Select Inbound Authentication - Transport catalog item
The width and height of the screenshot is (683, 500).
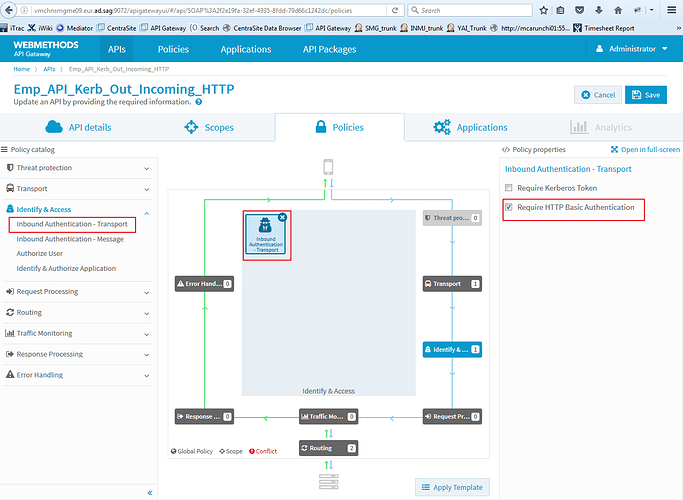(x=72, y=224)
